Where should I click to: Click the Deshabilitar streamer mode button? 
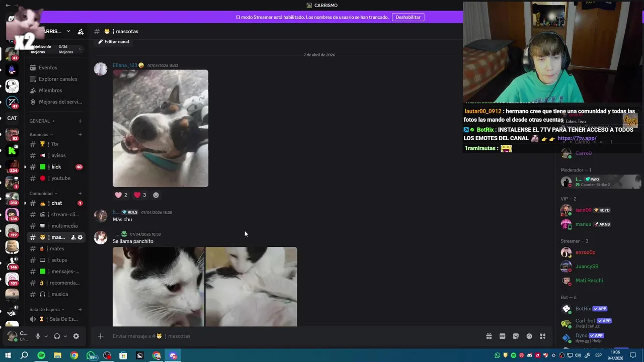[x=408, y=17]
